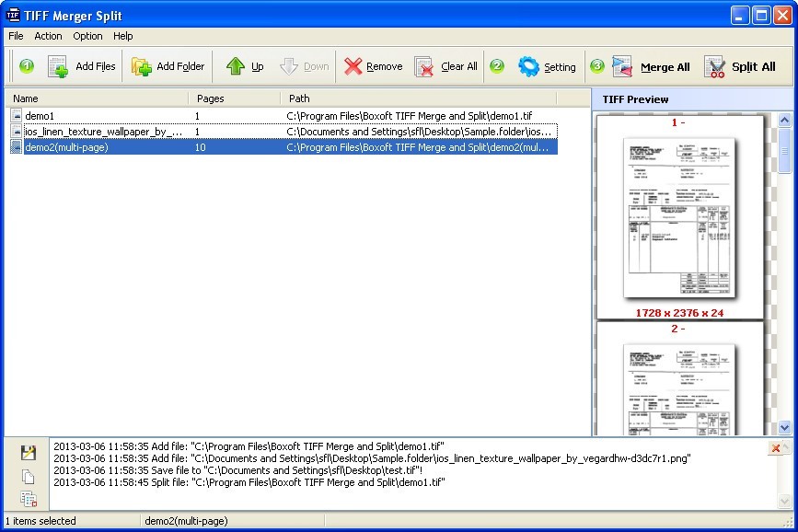Screen dimensions: 798x532
Task: Click log entry Split file demo1.tif
Action: tap(249, 482)
